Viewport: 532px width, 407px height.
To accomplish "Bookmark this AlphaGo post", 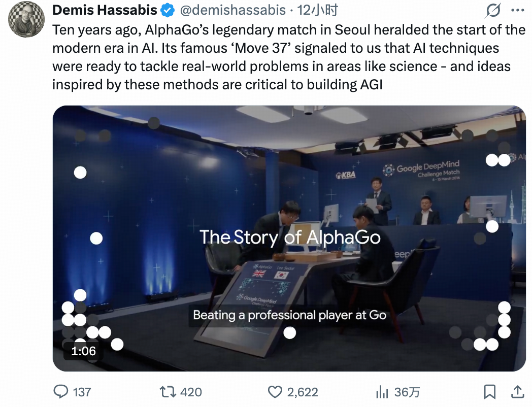I will pyautogui.click(x=489, y=392).
